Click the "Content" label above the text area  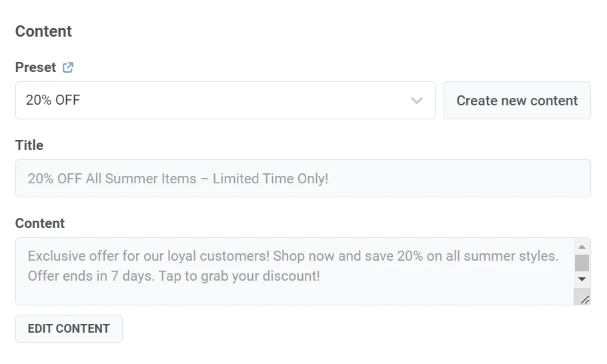[40, 223]
